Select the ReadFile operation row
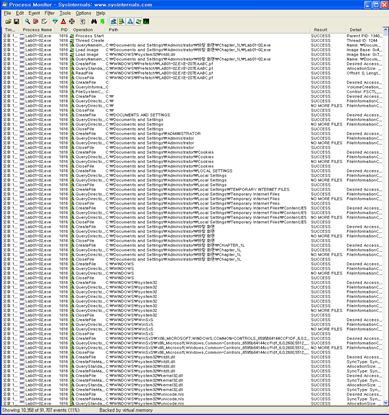389x415 pixels. click(x=193, y=73)
